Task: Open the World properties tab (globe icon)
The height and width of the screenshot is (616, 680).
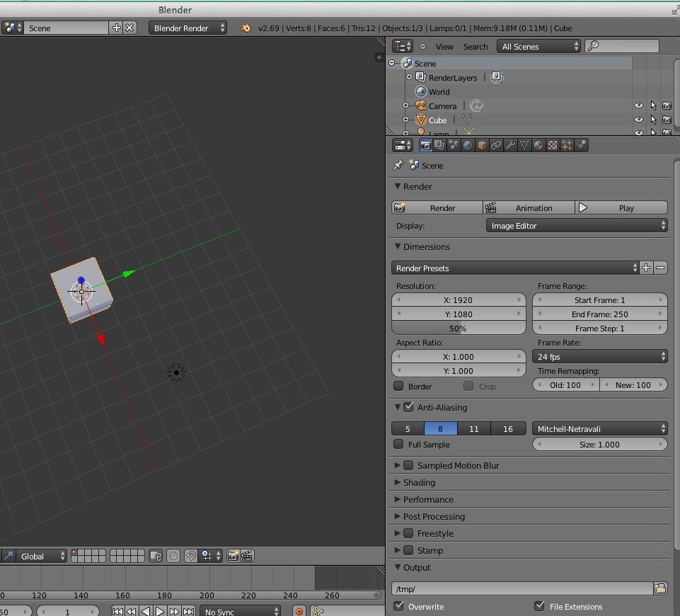Action: (468, 145)
